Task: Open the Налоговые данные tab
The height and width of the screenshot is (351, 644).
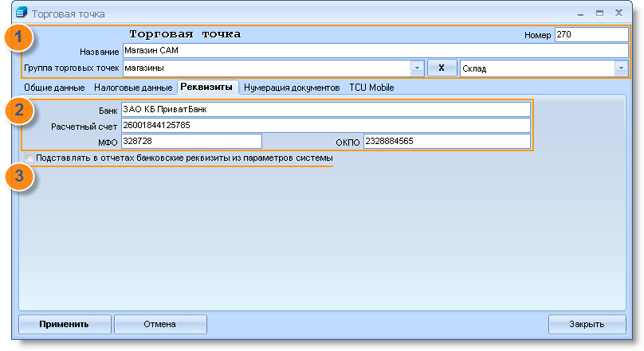Action: [133, 88]
